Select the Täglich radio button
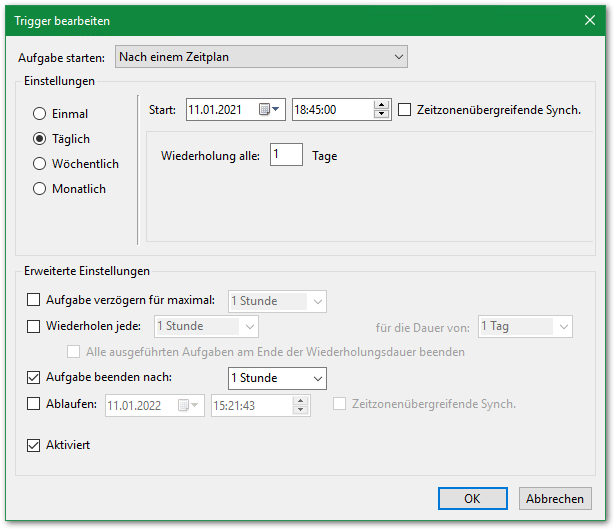Image resolution: width=615 pixels, height=530 pixels. point(40,139)
